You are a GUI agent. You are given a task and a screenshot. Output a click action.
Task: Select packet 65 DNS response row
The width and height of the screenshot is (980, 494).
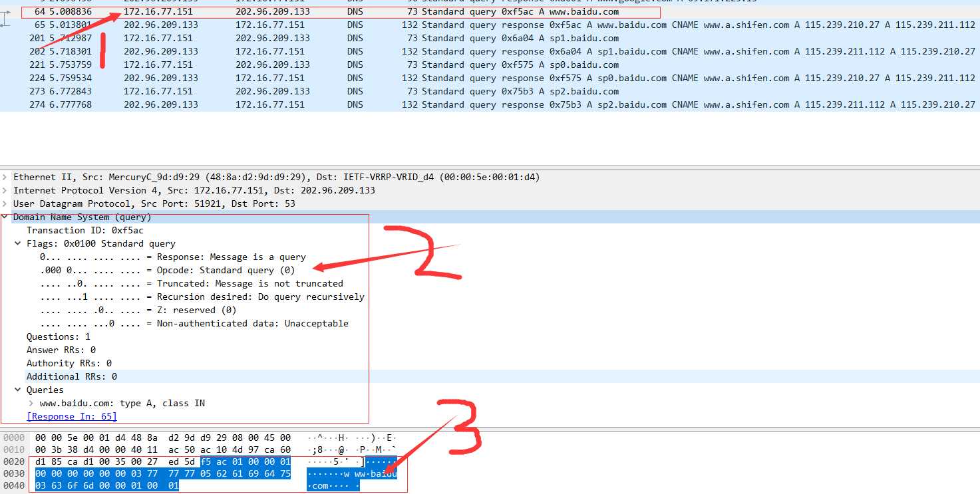[x=490, y=25]
